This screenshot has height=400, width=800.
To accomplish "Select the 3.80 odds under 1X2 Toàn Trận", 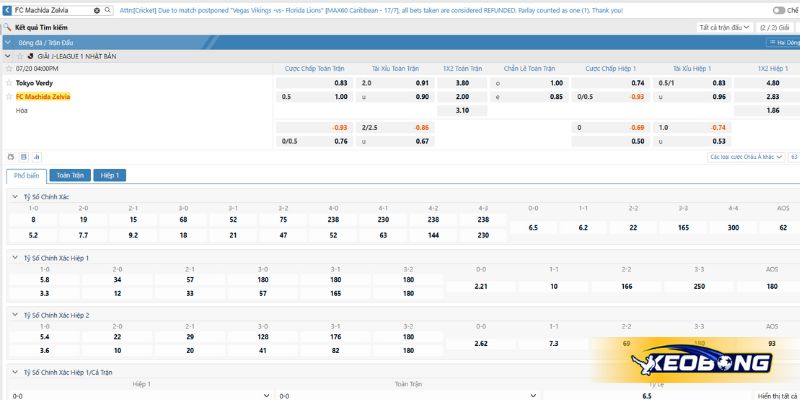I will click(462, 83).
